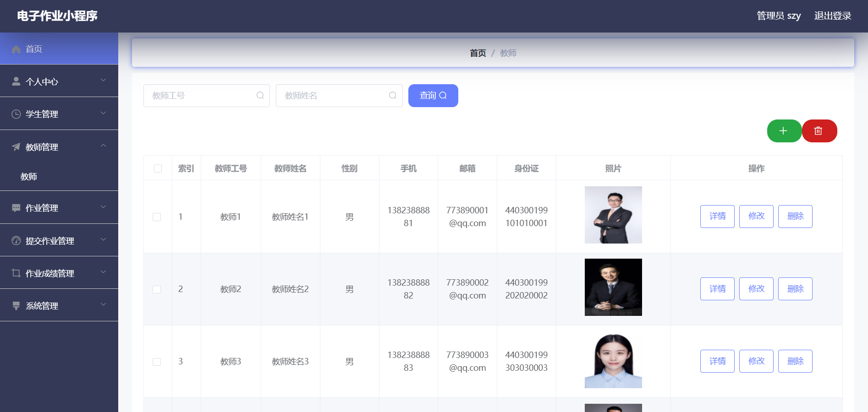Click the search icon in 教师工号 field
Screen dimensions: 868x412
[x=260, y=96]
